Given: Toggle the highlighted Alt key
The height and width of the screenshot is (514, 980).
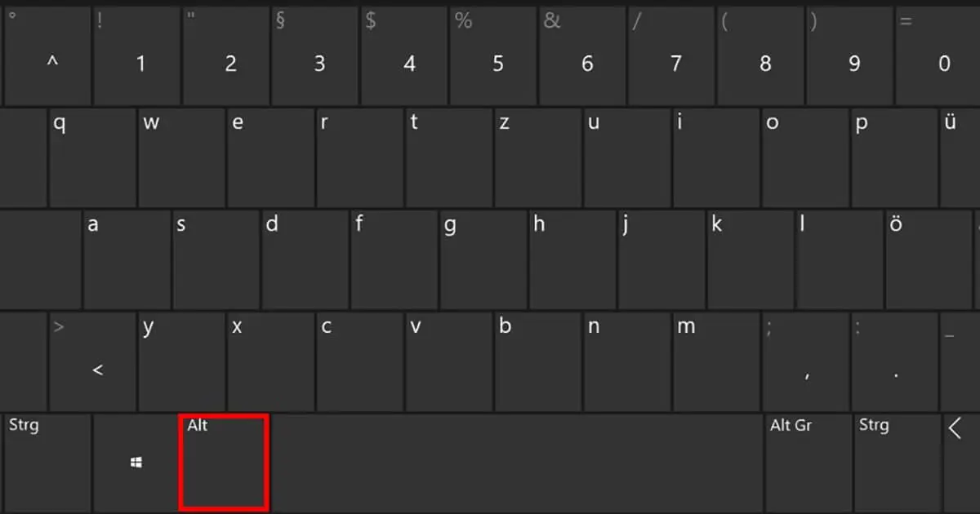Looking at the screenshot, I should point(224,463).
